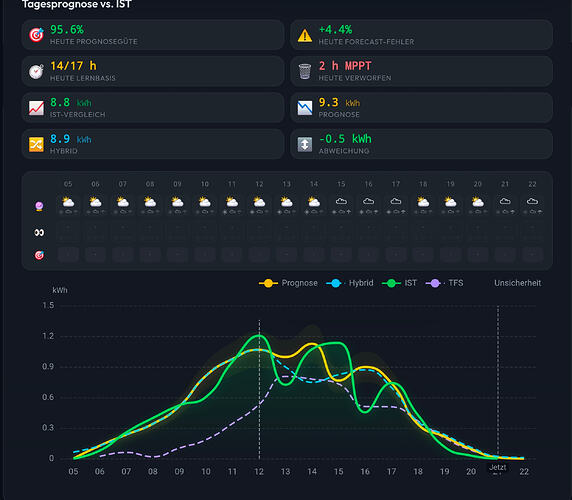Image resolution: width=572 pixels, height=500 pixels.
Task: Click the warning triangle icon for Forecast-Fehler
Action: pyautogui.click(x=305, y=35)
